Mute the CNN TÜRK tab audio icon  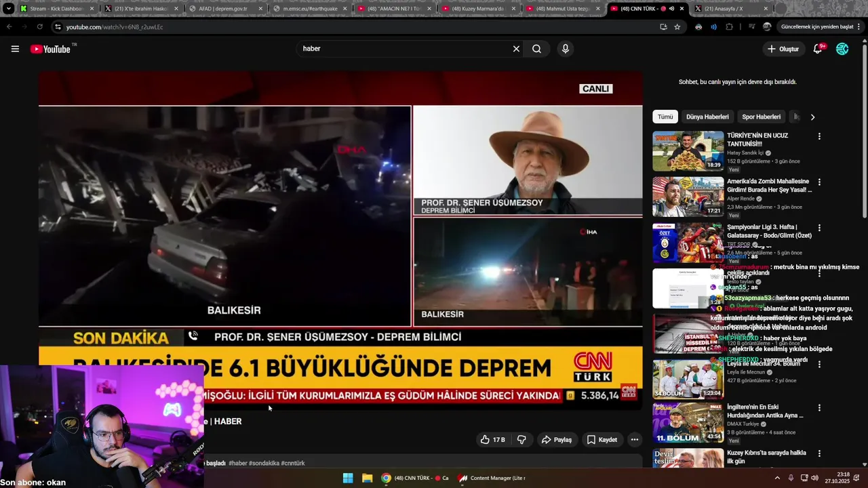click(x=671, y=9)
